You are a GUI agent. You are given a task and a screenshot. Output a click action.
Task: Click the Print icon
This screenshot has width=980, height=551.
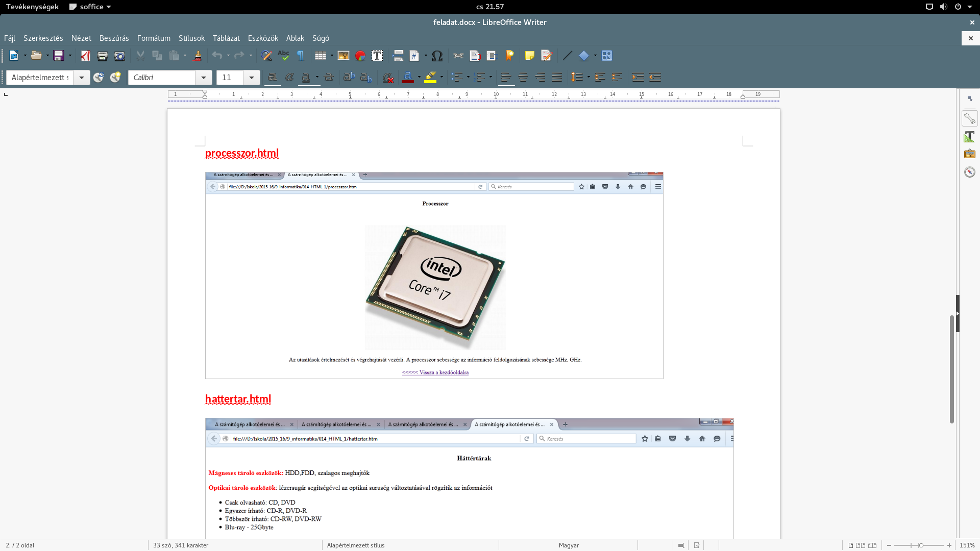(x=103, y=56)
